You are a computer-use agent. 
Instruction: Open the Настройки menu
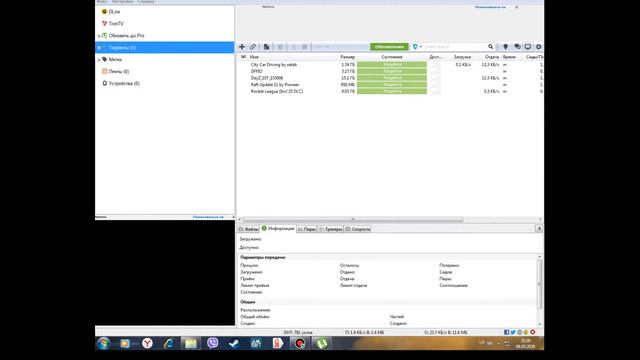122,2
